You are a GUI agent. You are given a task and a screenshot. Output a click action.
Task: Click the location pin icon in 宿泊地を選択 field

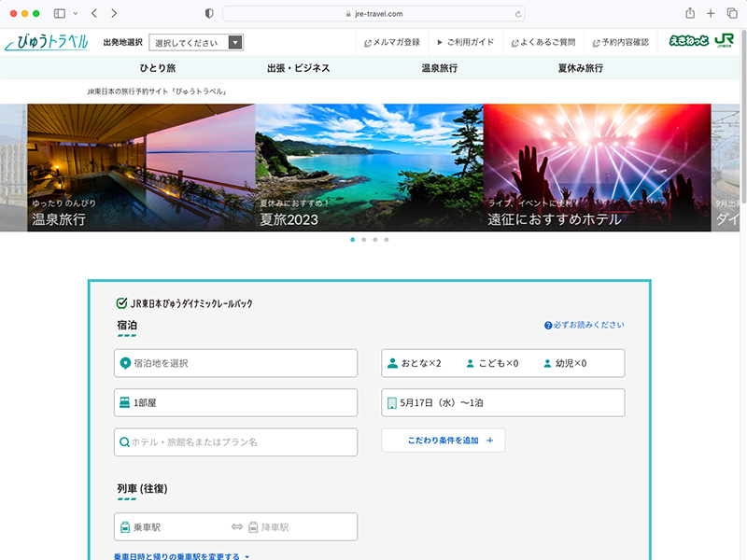coord(127,363)
